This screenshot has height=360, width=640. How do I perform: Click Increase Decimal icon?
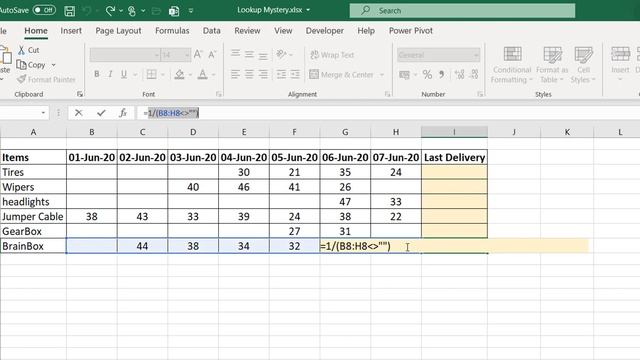(460, 74)
